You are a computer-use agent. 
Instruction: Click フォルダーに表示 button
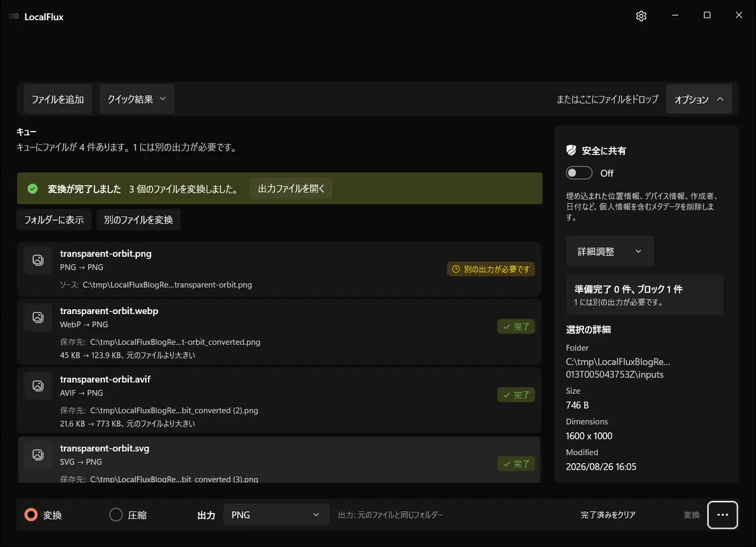(x=54, y=220)
